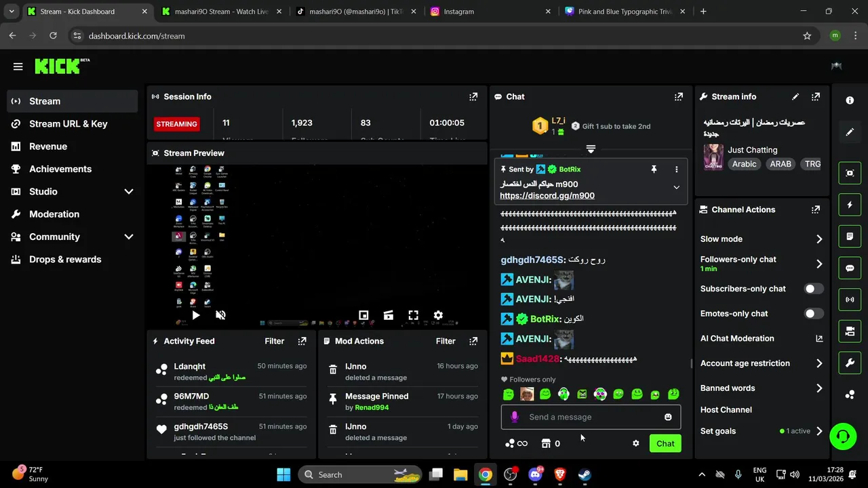Open Banned words options arrow

(819, 388)
